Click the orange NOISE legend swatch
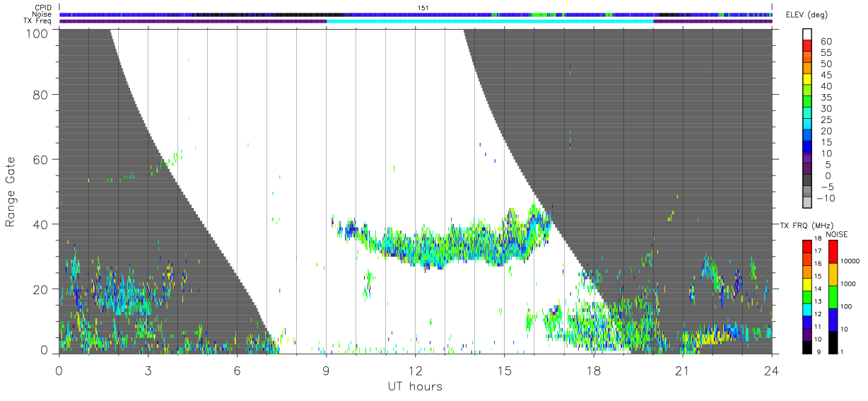Viewport: 868px width, 401px height. [x=833, y=274]
